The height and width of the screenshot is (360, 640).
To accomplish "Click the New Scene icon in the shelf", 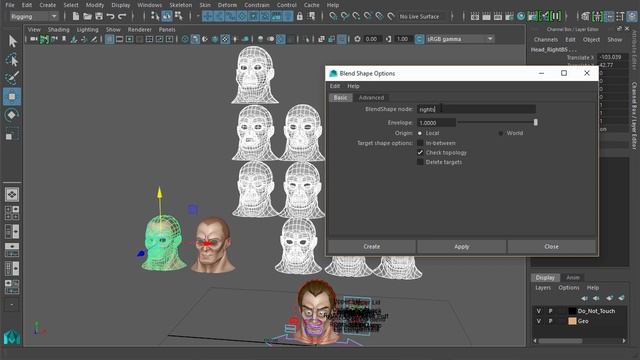I will point(76,16).
